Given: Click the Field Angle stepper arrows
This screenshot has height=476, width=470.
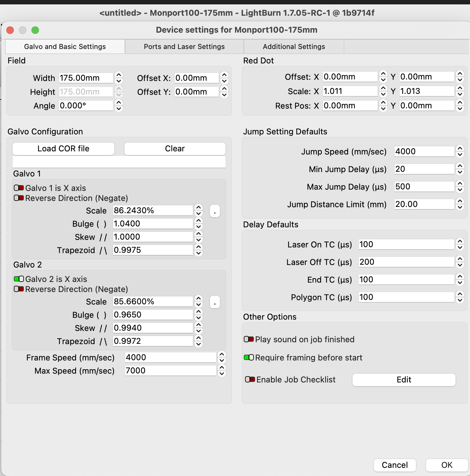Looking at the screenshot, I should pos(119,105).
